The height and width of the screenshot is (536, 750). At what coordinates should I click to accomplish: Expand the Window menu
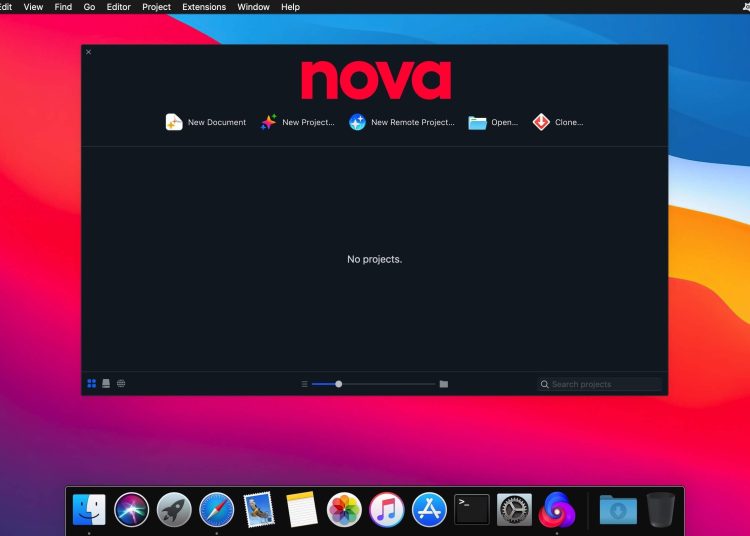tap(253, 7)
